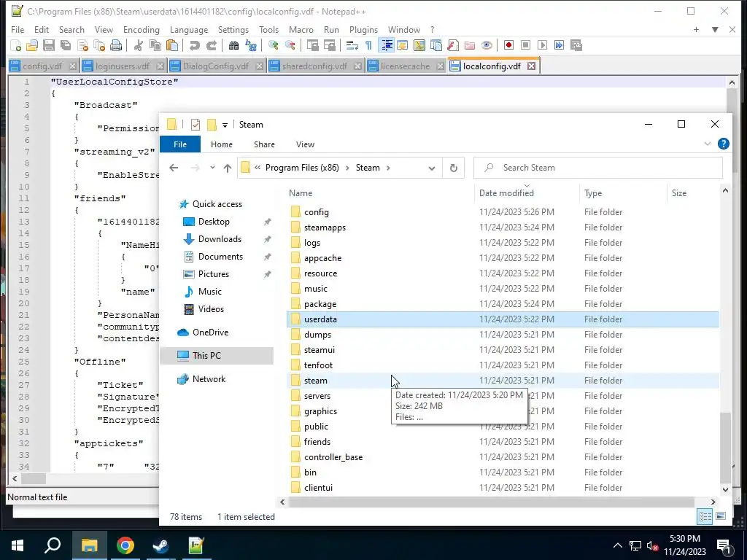Click Program Files (x86) in breadcrumb path

[302, 168]
